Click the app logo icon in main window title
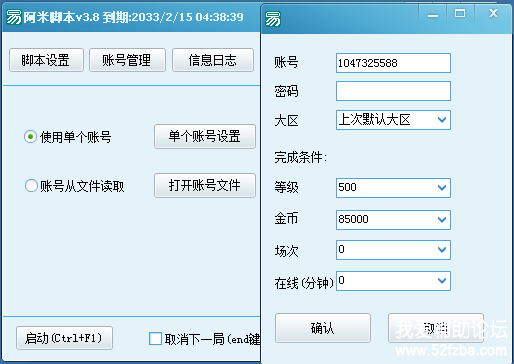Image resolution: width=514 pixels, height=364 pixels. coord(14,17)
